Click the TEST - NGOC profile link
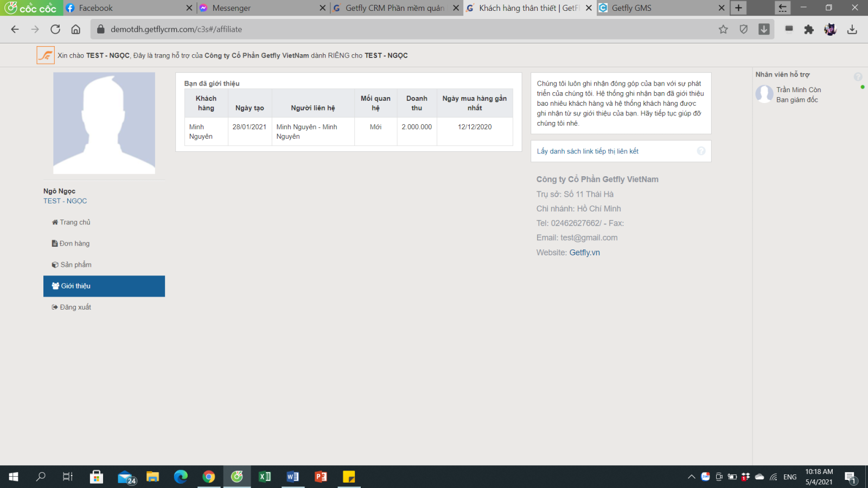The image size is (868, 488). (x=65, y=201)
